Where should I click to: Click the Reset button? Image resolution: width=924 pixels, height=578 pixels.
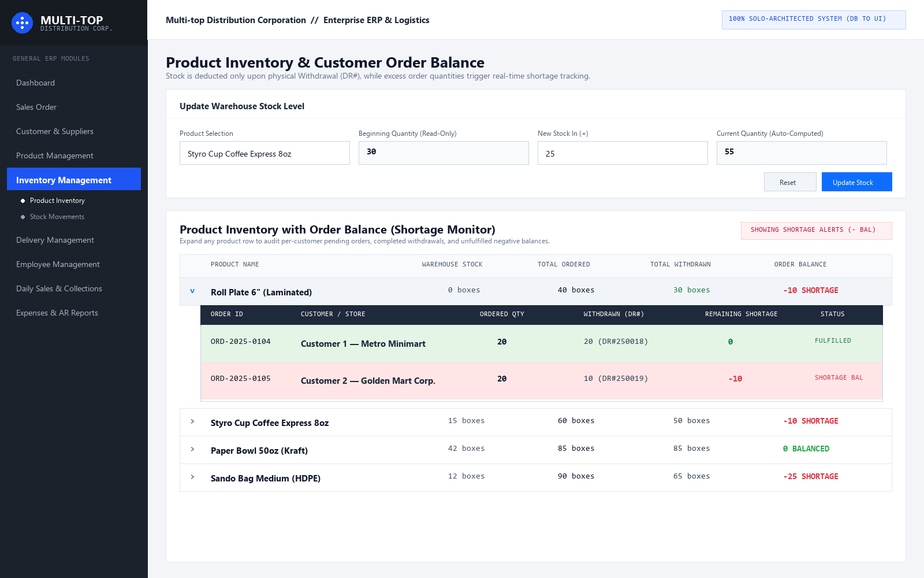pos(790,182)
